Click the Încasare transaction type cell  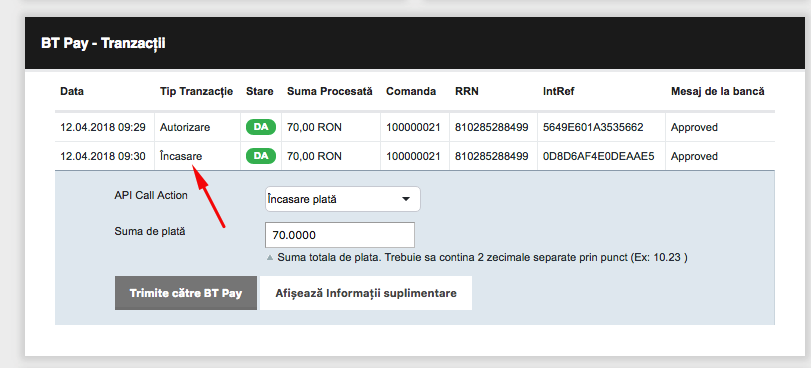pyautogui.click(x=181, y=156)
